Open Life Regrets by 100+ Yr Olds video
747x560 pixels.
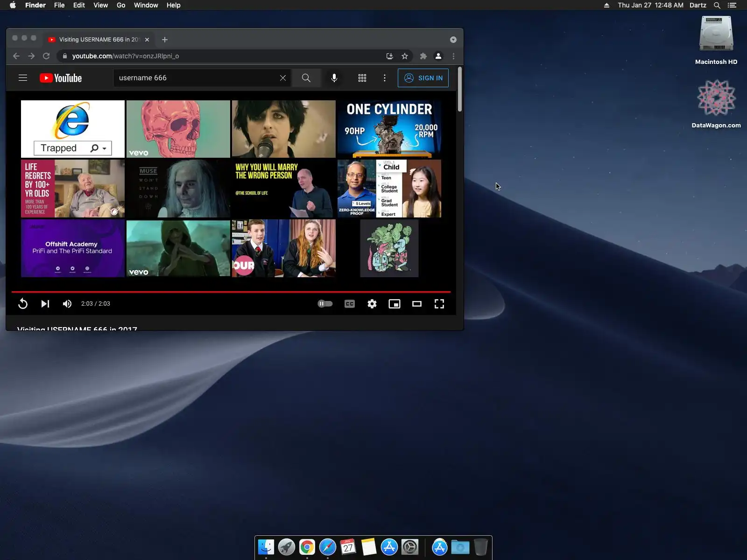73,189
